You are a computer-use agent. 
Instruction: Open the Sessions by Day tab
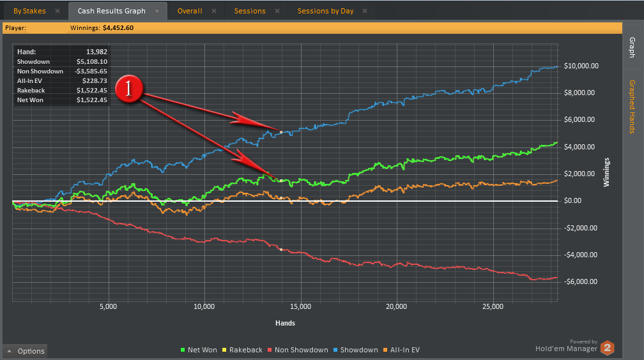coord(325,11)
